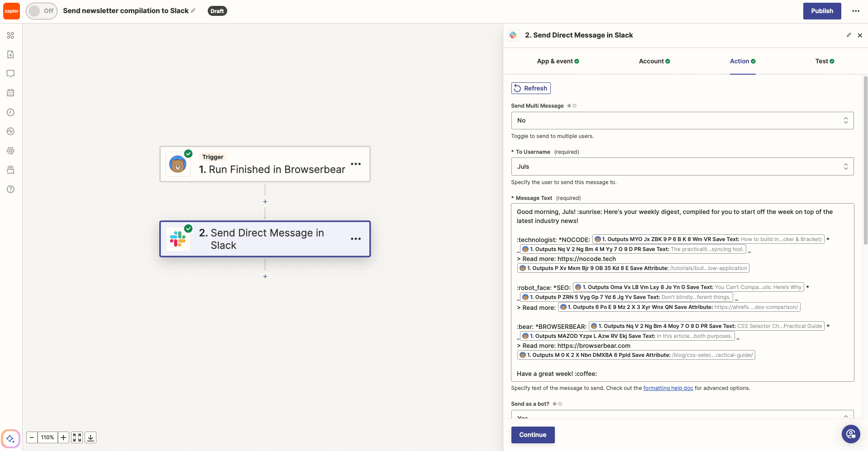Select the radio button beside Send as bot

click(x=560, y=404)
